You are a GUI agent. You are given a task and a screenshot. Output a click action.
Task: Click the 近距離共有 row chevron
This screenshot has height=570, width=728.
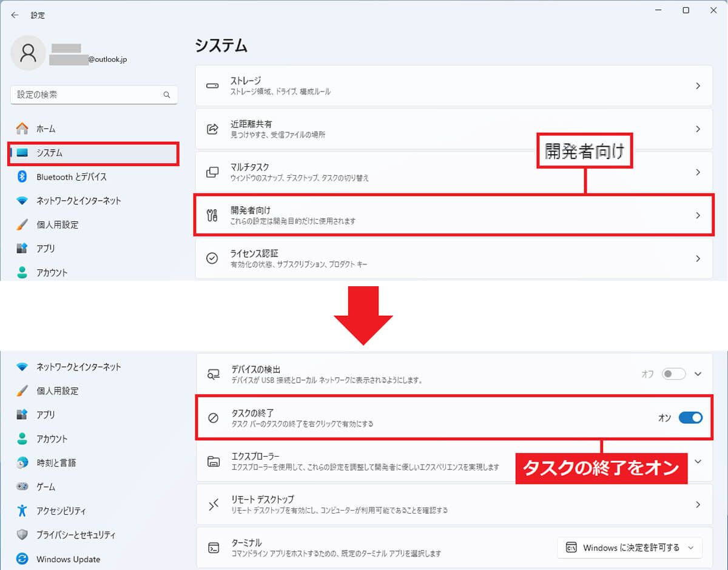(698, 129)
